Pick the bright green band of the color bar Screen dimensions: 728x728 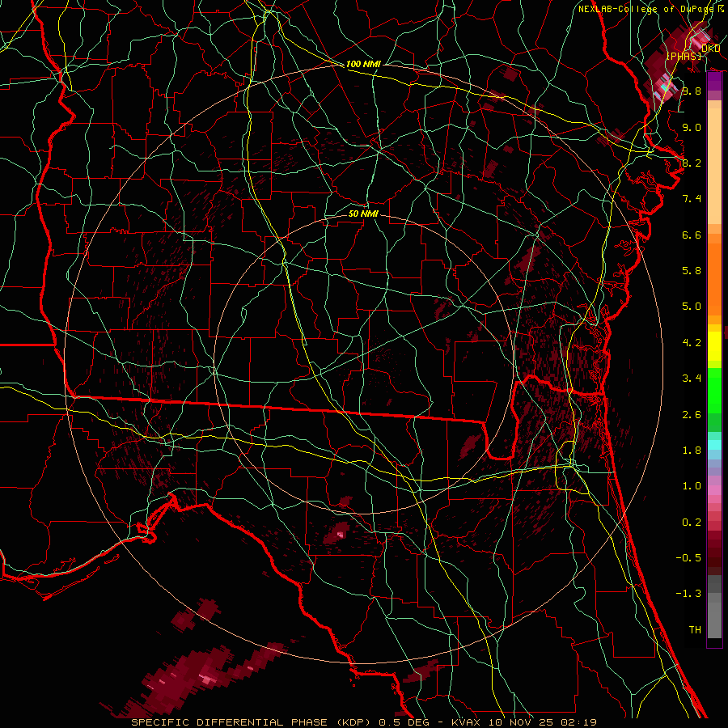click(714, 390)
